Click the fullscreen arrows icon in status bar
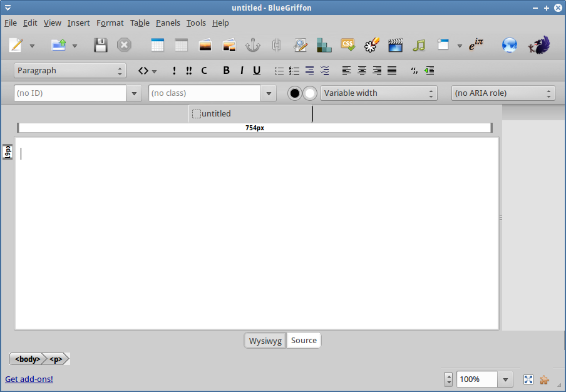Image resolution: width=566 pixels, height=392 pixels. point(528,379)
